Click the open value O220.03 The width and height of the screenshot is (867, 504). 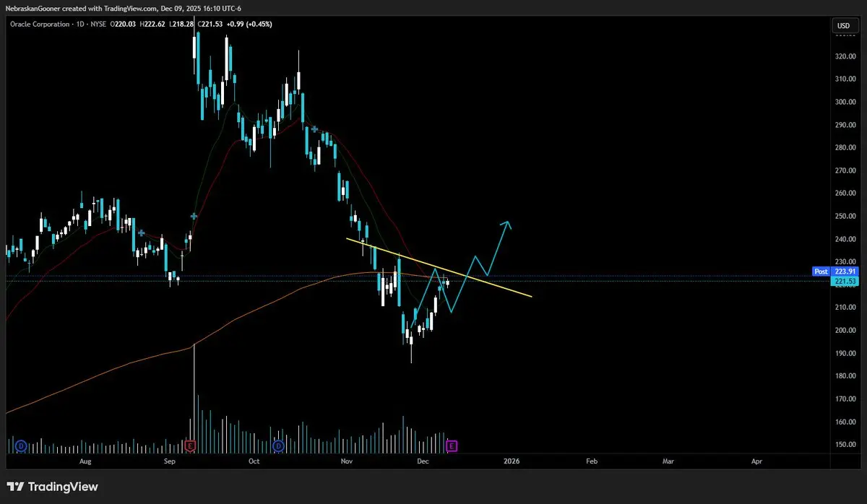pyautogui.click(x=123, y=25)
